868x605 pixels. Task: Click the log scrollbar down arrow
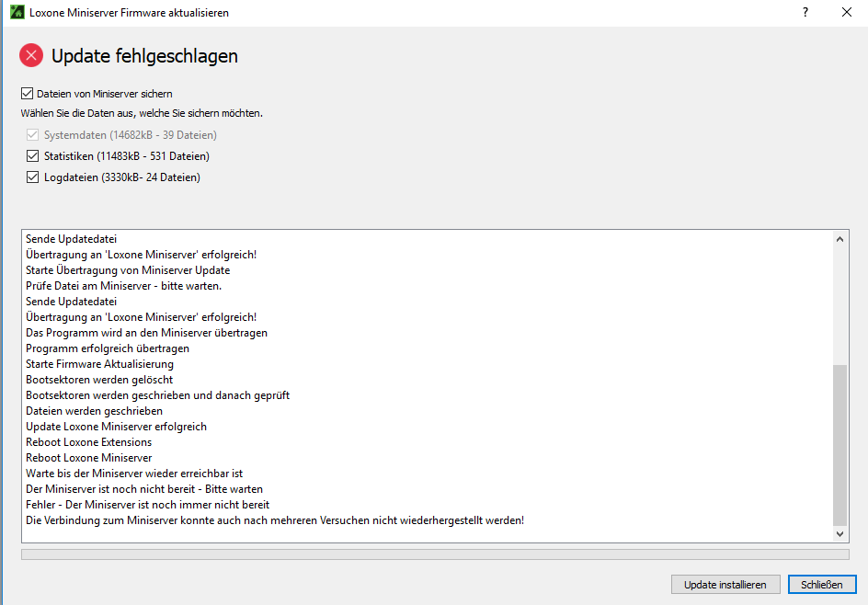[x=839, y=533]
